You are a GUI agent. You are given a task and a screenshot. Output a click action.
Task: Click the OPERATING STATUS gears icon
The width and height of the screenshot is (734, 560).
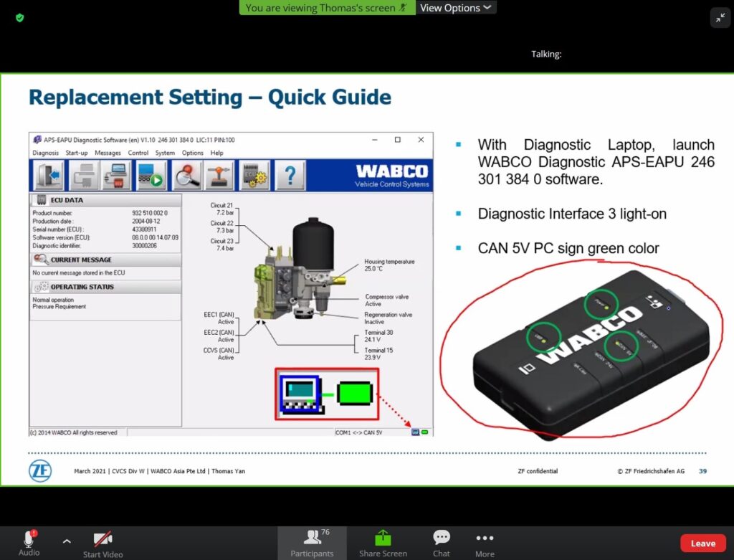(x=41, y=287)
